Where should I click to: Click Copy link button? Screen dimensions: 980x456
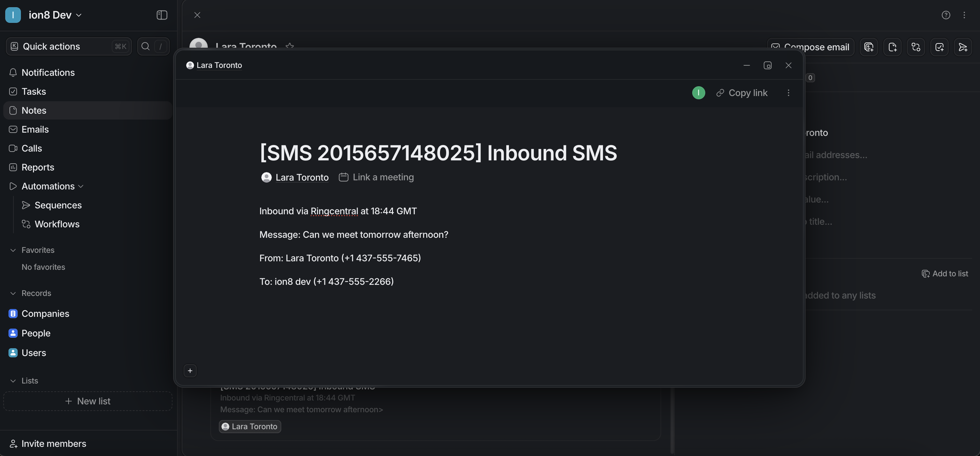tap(742, 93)
